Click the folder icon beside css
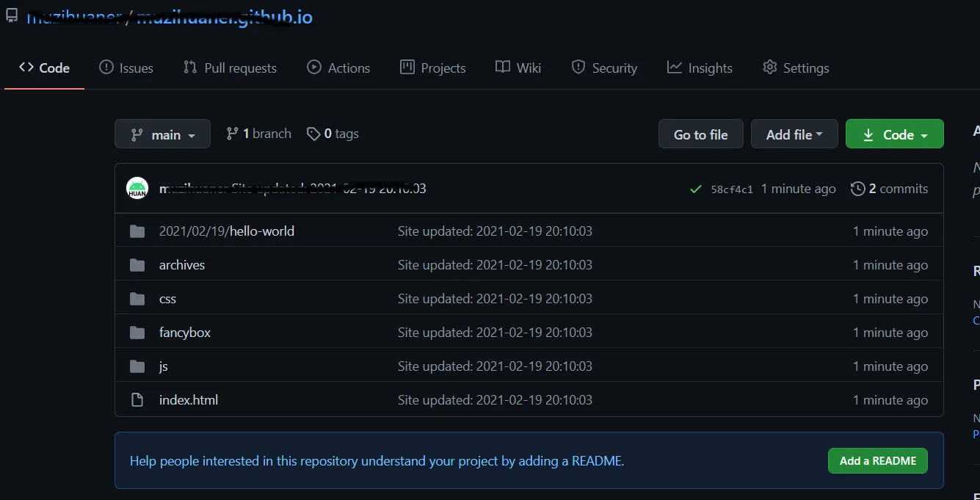The image size is (980, 500). coord(137,299)
